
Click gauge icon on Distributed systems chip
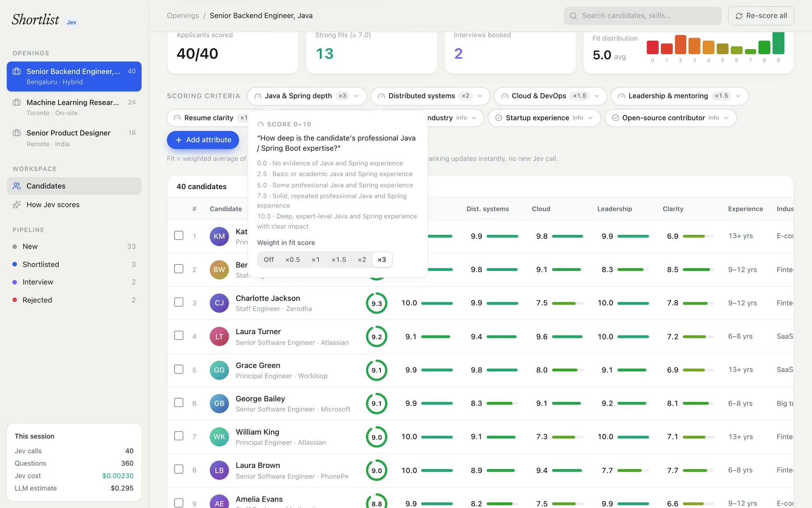(x=381, y=96)
